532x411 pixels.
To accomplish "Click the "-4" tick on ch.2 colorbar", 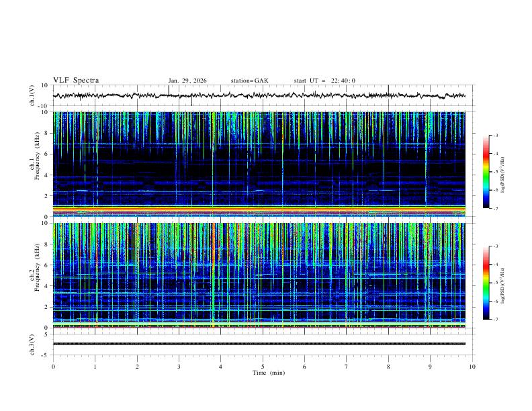I will (495, 265).
